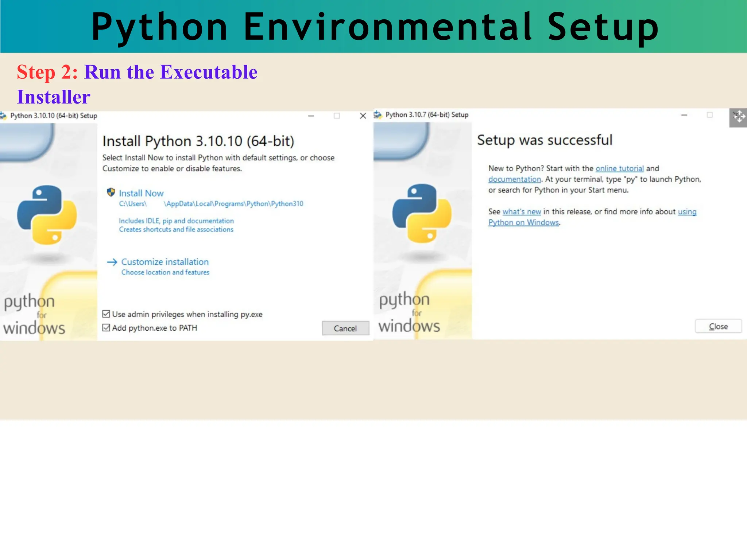The image size is (747, 560).
Task: Select Customize installation option
Action: (x=165, y=262)
